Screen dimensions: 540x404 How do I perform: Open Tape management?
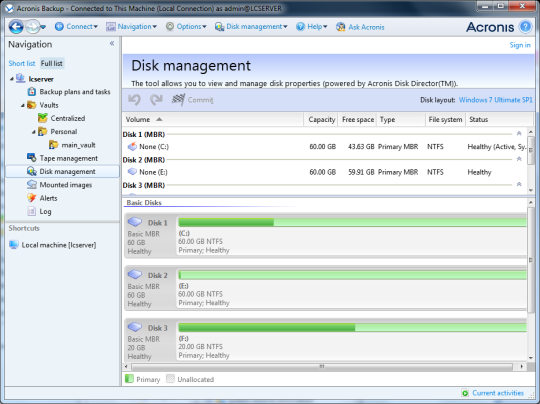pyautogui.click(x=69, y=158)
